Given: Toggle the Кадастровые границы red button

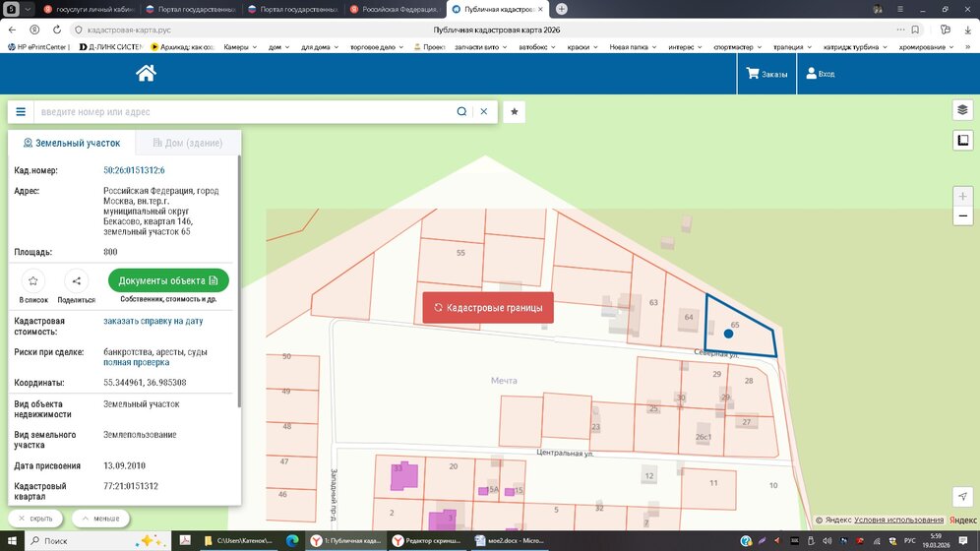Looking at the screenshot, I should click(x=488, y=308).
